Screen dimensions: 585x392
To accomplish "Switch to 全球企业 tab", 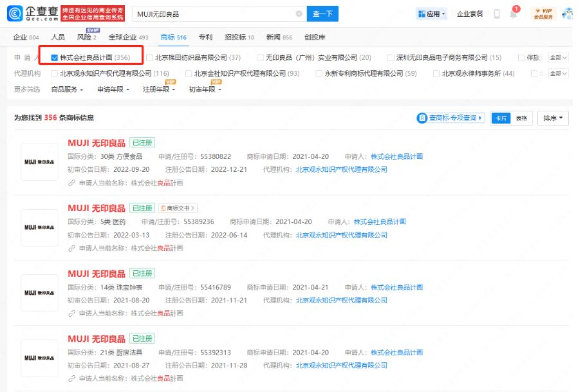I will click(x=128, y=37).
